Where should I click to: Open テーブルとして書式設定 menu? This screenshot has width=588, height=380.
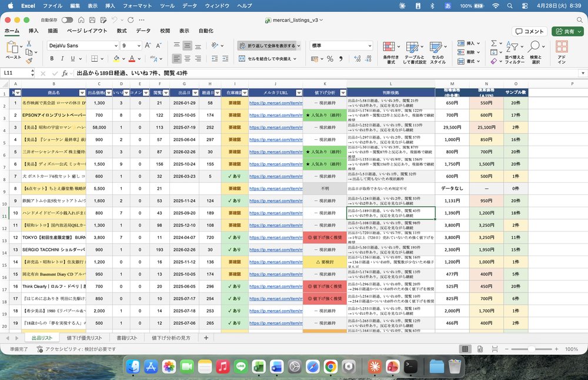coord(415,52)
